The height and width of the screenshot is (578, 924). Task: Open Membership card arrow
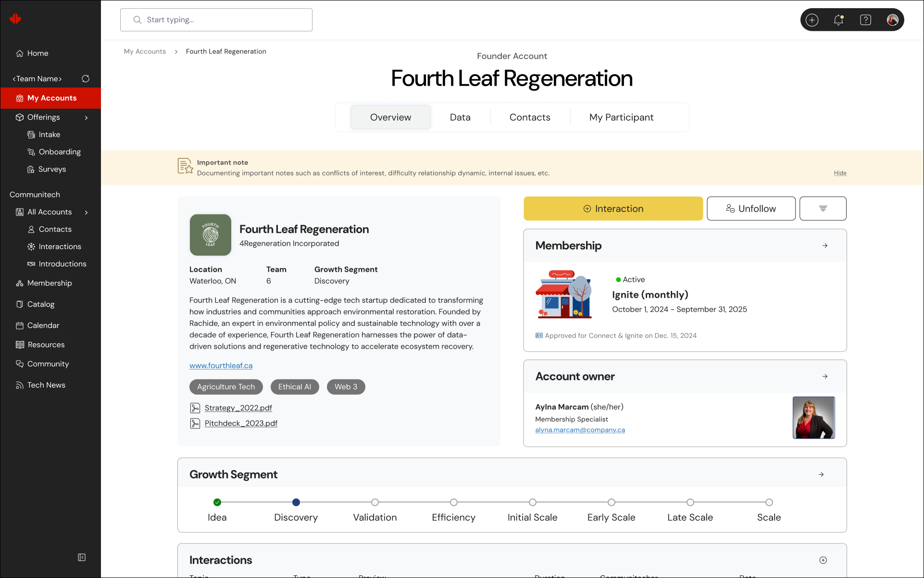(825, 246)
